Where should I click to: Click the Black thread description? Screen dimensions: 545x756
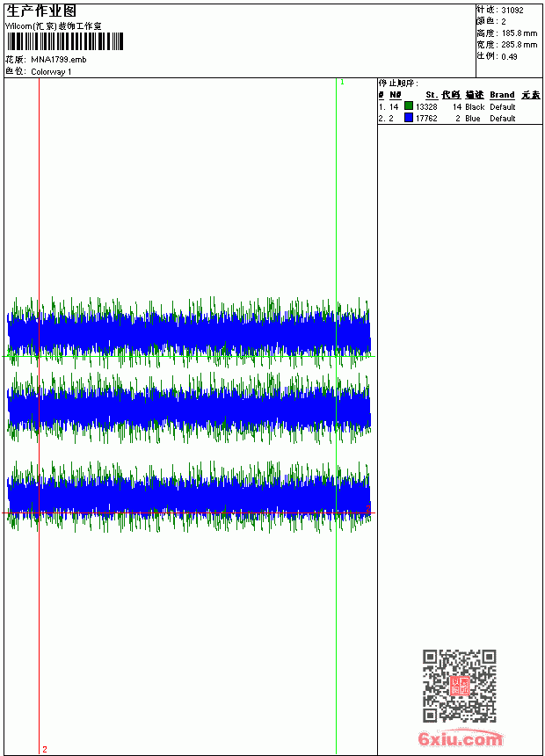click(475, 107)
